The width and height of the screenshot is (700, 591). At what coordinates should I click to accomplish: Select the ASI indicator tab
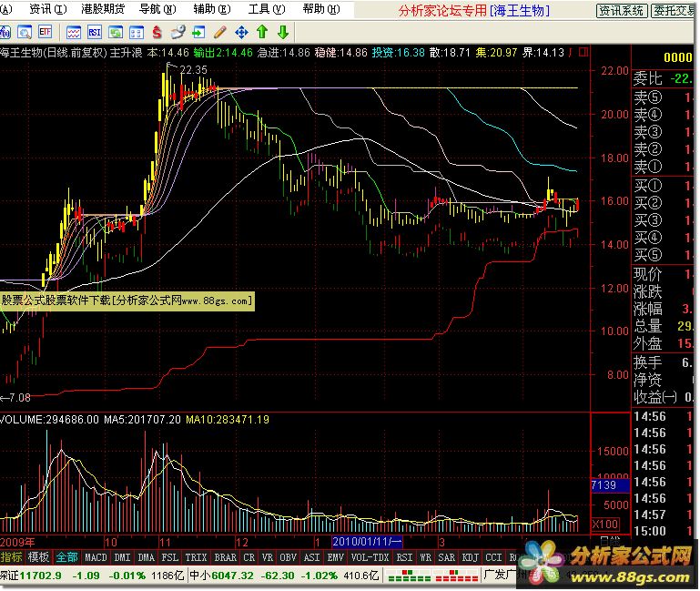click(x=311, y=557)
